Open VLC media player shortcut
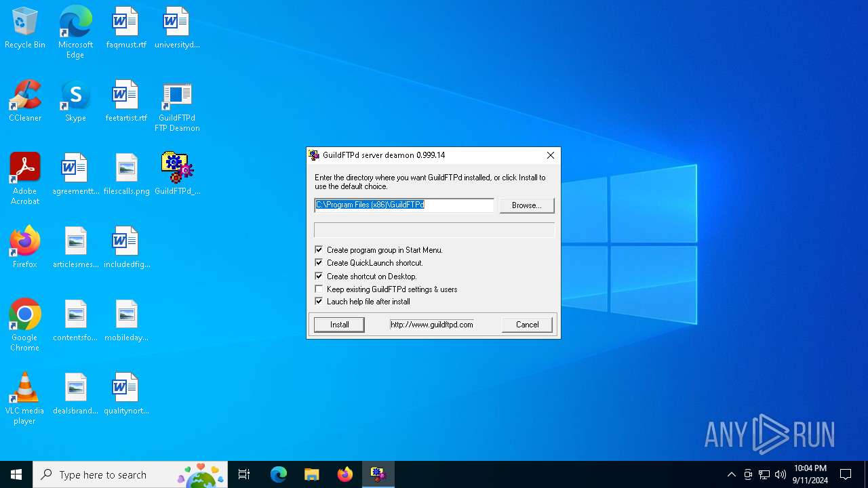Viewport: 868px width, 488px height. point(25,399)
